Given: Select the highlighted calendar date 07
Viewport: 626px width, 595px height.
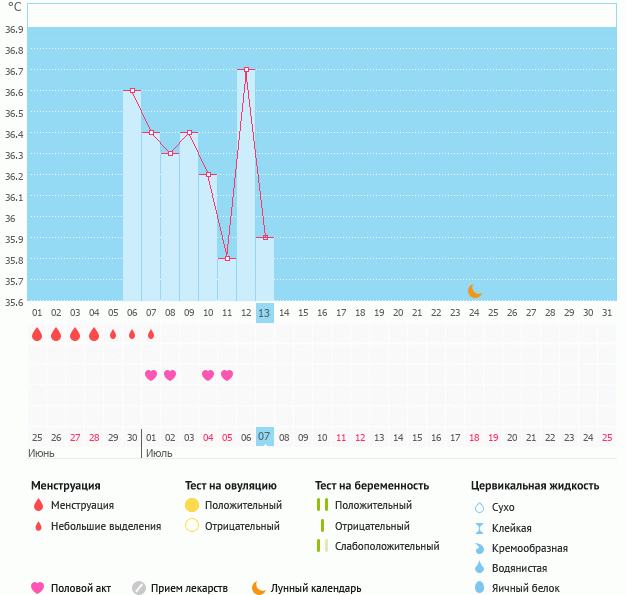Looking at the screenshot, I should [x=264, y=437].
